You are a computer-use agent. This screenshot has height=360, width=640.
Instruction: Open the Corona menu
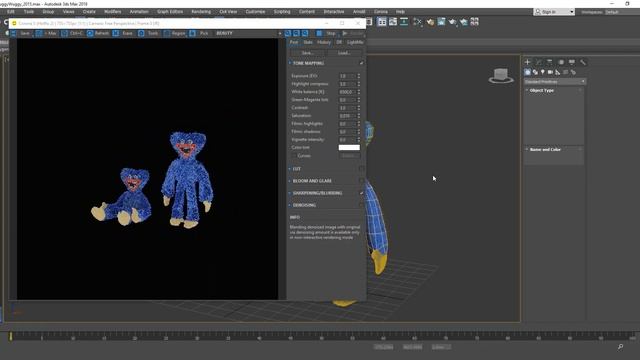click(x=380, y=12)
